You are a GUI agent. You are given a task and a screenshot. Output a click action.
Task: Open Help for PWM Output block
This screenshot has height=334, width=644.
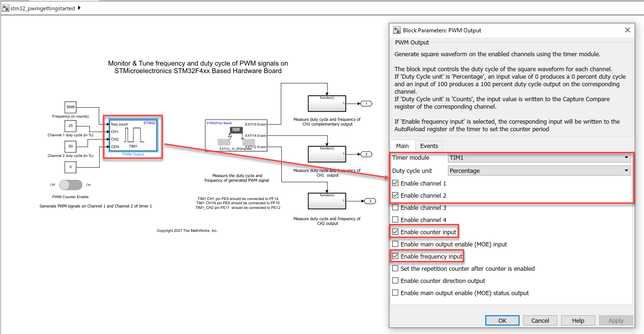578,320
